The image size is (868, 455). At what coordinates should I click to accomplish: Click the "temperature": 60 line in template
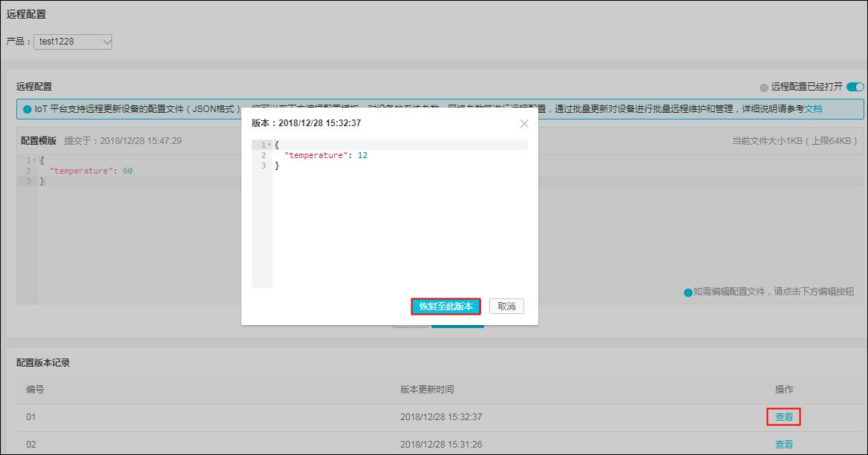coord(91,171)
